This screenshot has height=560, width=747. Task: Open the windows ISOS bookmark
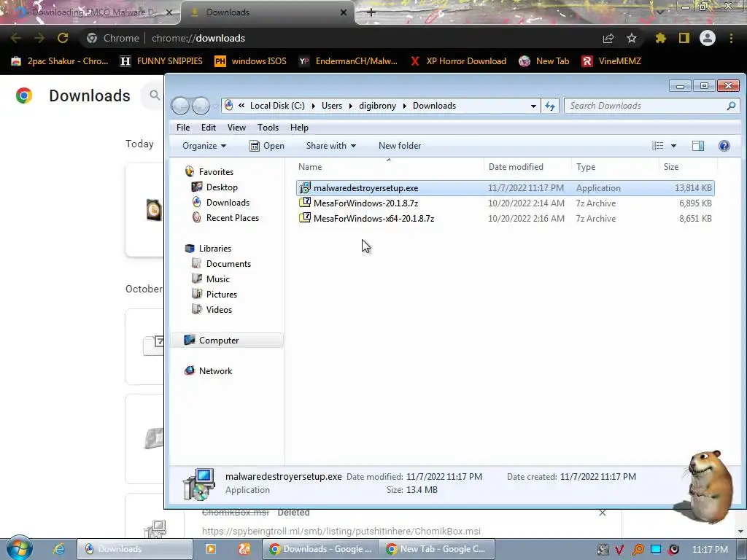251,61
